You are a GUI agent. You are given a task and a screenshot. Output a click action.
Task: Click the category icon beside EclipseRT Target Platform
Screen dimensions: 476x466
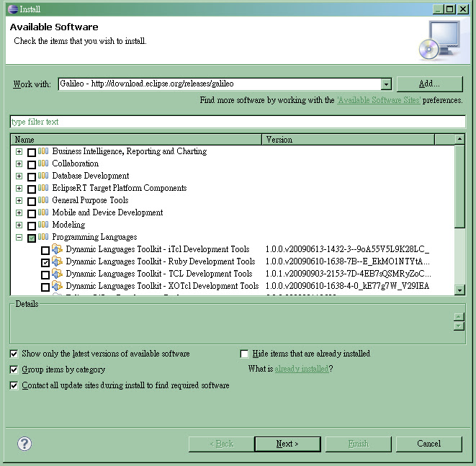tap(43, 187)
